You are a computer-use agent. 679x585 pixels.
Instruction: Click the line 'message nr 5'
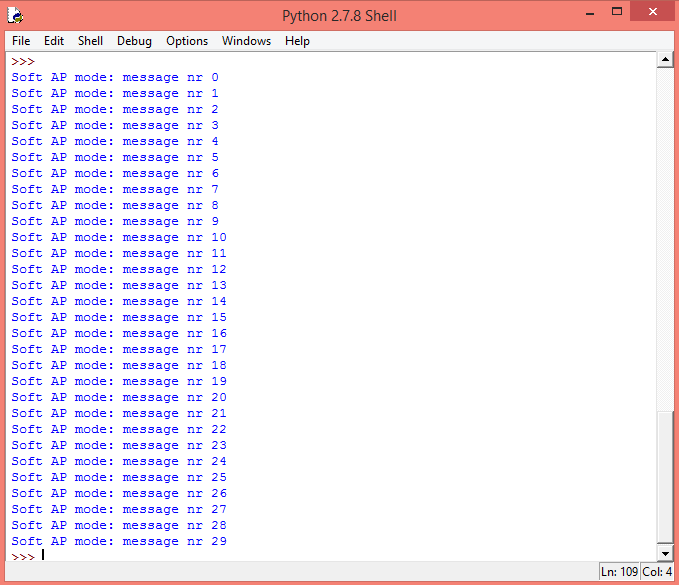click(115, 158)
